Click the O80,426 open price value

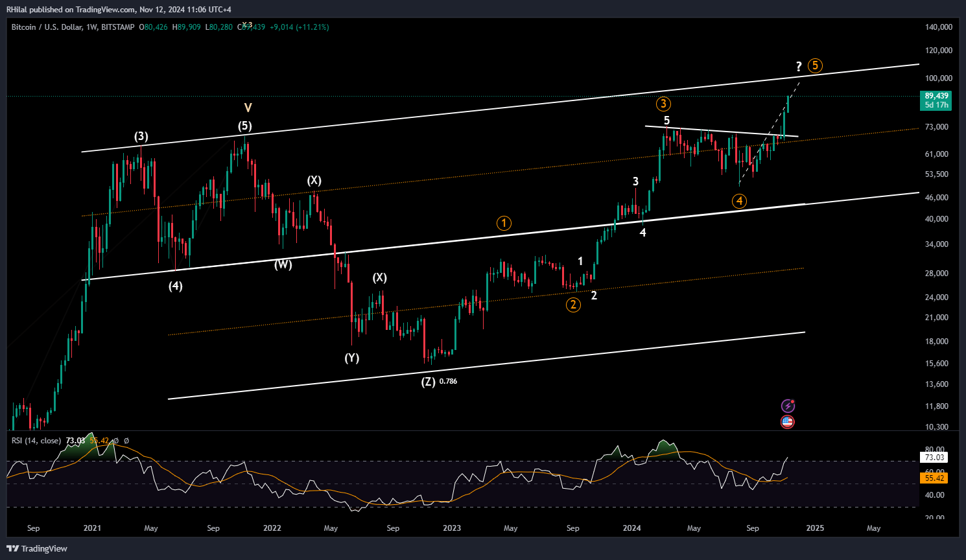pyautogui.click(x=153, y=27)
